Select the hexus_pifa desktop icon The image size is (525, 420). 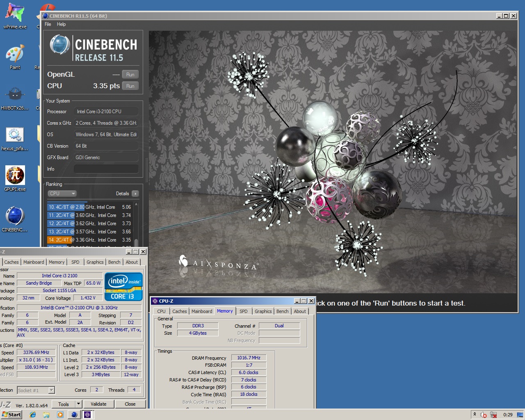pos(15,139)
